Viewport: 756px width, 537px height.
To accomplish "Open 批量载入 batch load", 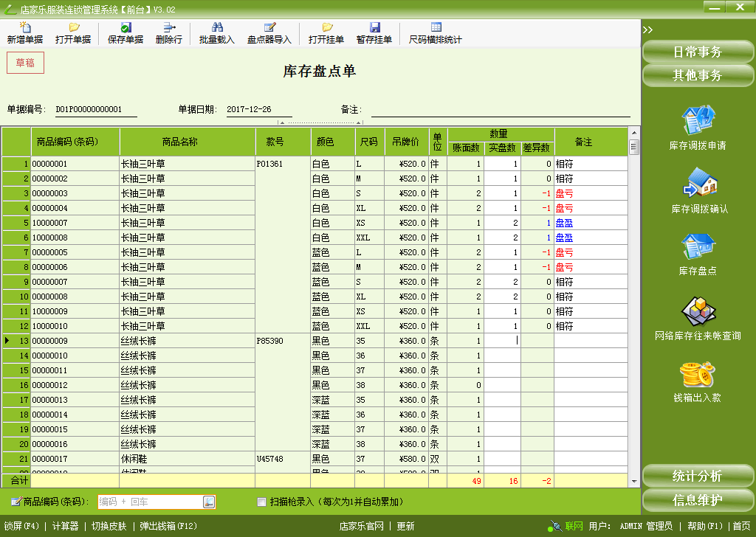I will point(217,32).
